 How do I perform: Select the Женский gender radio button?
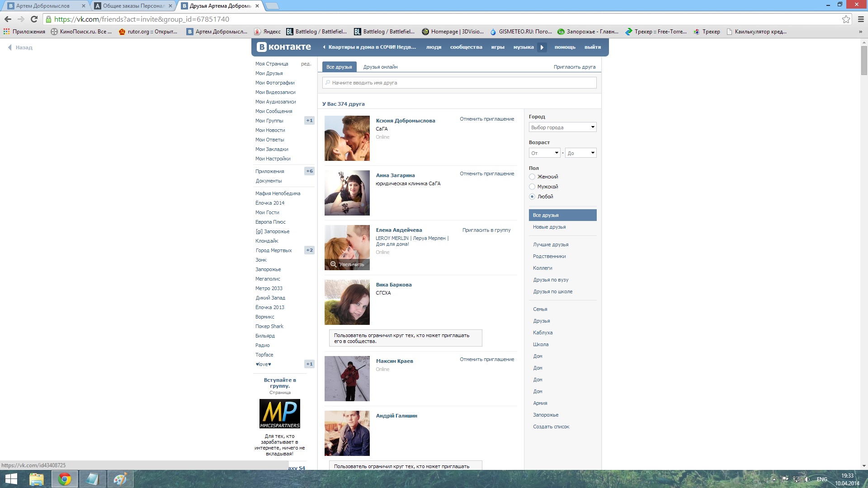532,177
